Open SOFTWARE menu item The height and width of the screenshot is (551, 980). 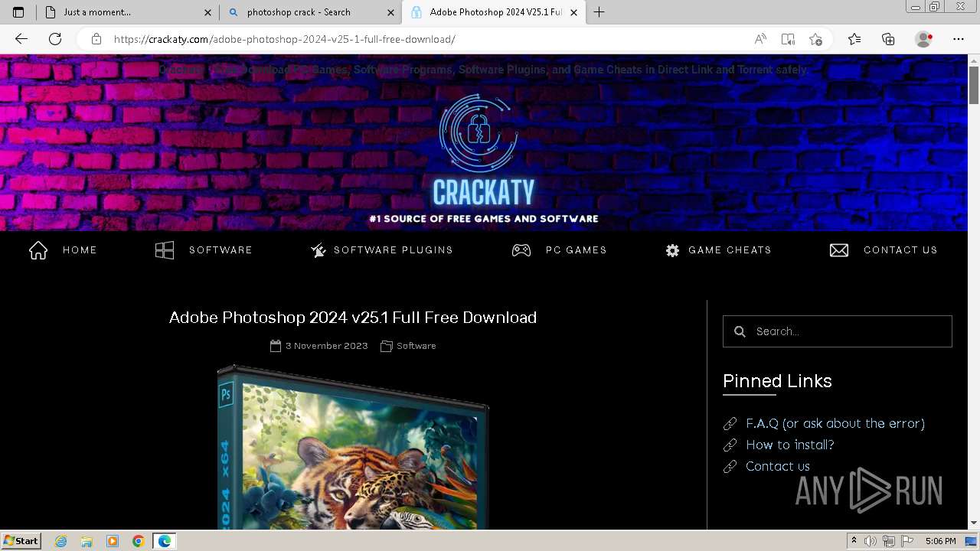(x=220, y=250)
